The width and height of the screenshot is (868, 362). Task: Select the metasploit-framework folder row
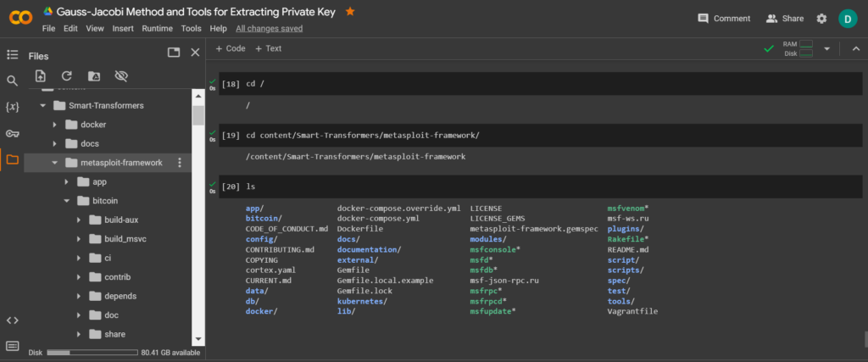click(108, 163)
